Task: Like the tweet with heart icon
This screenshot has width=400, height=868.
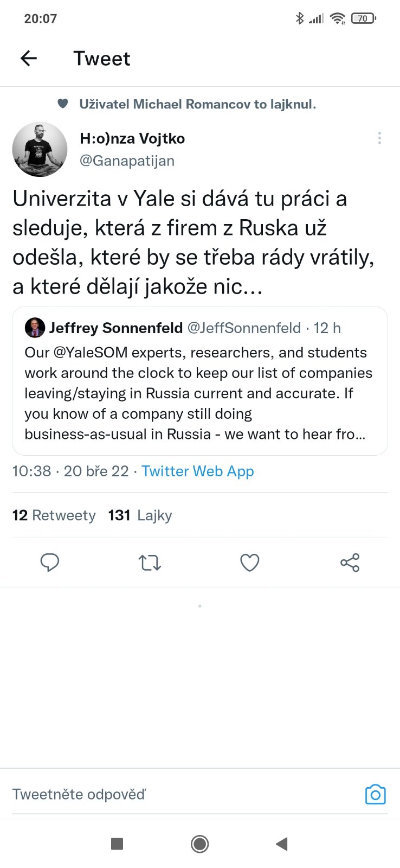Action: [x=250, y=563]
